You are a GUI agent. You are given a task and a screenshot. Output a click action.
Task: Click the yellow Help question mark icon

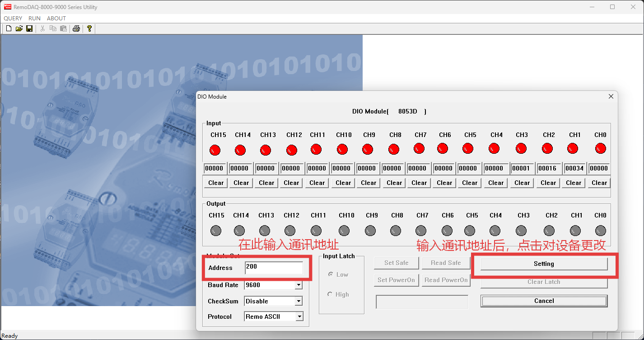(x=89, y=28)
